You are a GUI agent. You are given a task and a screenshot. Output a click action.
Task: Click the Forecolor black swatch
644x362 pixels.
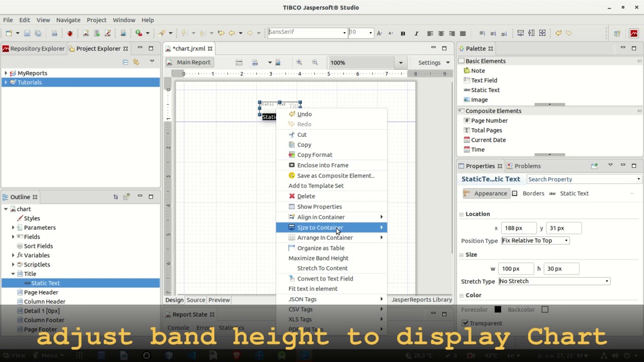[498, 310]
